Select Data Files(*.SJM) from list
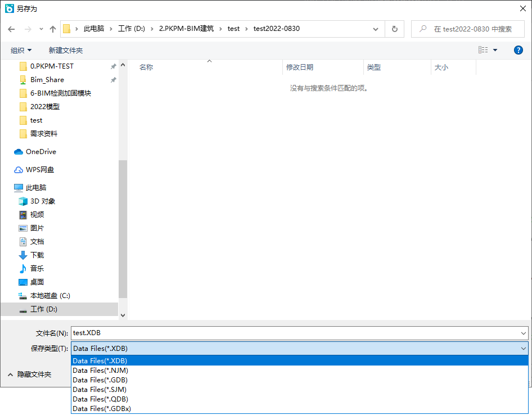This screenshot has height=415, width=532. click(100, 390)
